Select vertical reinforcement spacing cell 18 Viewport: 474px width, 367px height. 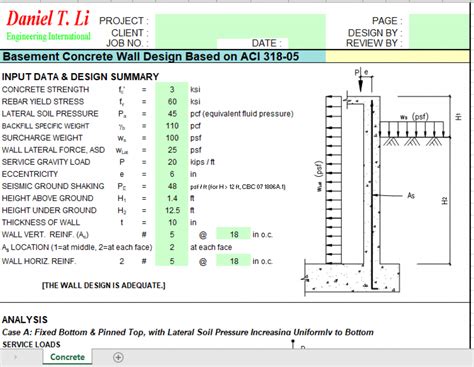[233, 234]
